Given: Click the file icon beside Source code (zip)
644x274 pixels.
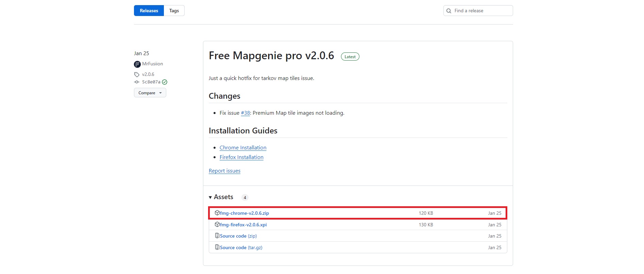Looking at the screenshot, I should click(x=217, y=236).
